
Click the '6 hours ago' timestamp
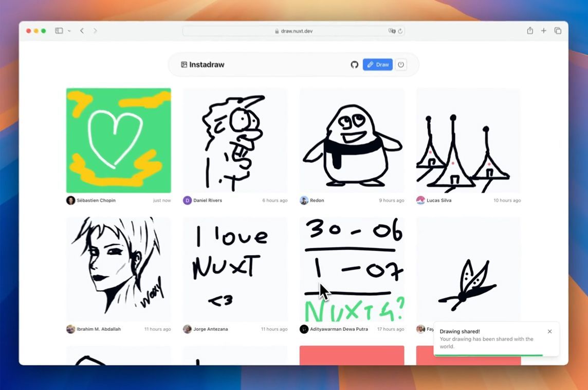(275, 201)
